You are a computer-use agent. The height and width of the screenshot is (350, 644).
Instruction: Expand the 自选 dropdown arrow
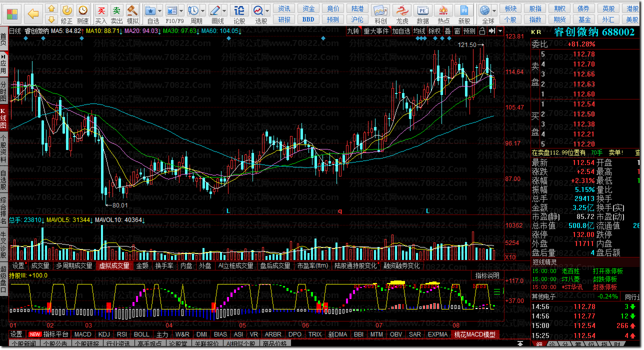click(160, 10)
